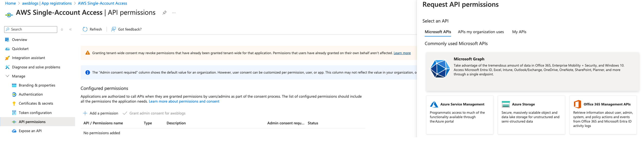Click Add a permission button

click(x=101, y=113)
